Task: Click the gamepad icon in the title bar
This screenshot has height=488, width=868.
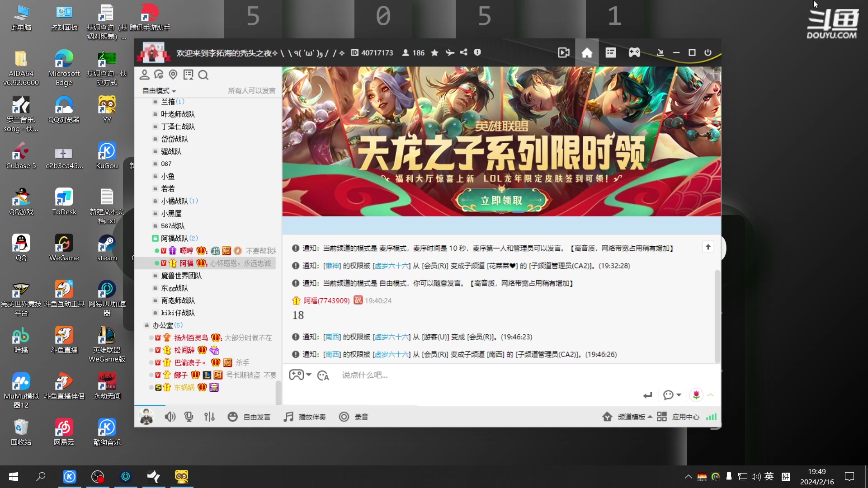Action: (634, 52)
